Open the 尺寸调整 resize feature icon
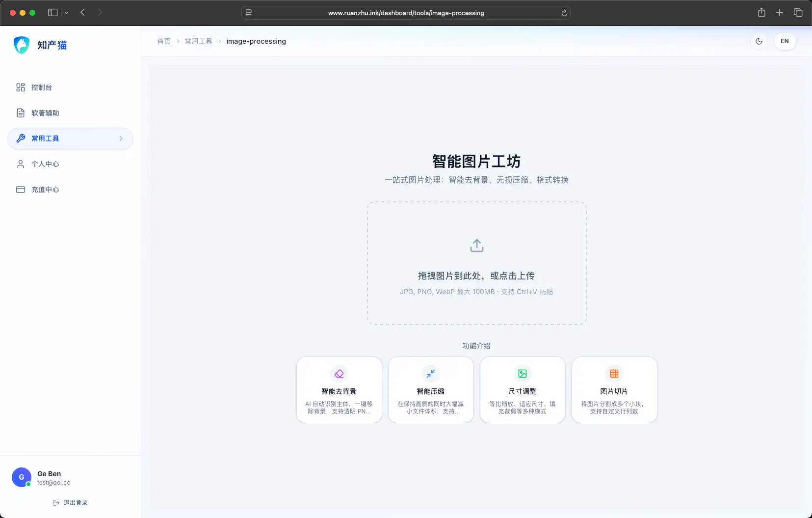Viewport: 812px width, 518px height. (x=522, y=373)
